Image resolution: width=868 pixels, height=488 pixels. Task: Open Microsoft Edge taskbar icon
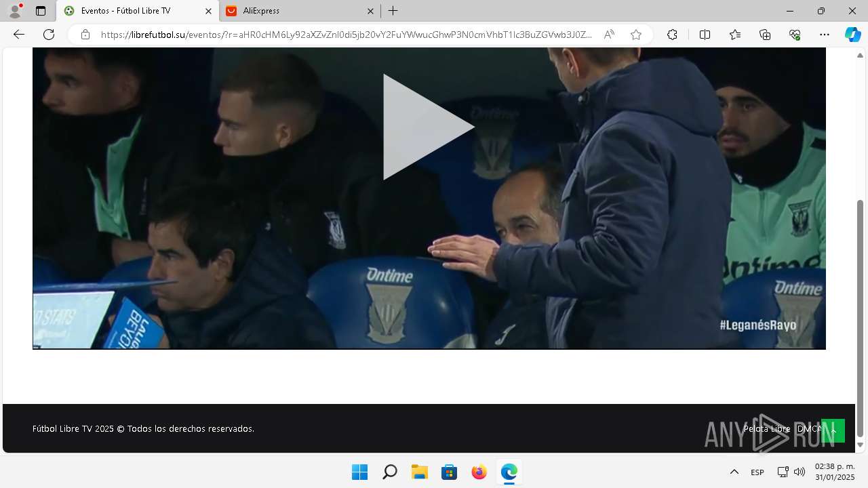coord(509,472)
